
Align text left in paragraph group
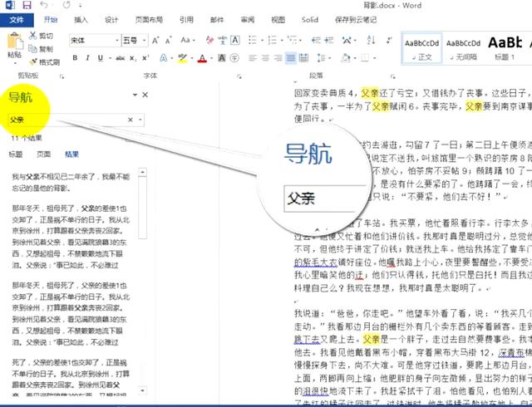252,58
